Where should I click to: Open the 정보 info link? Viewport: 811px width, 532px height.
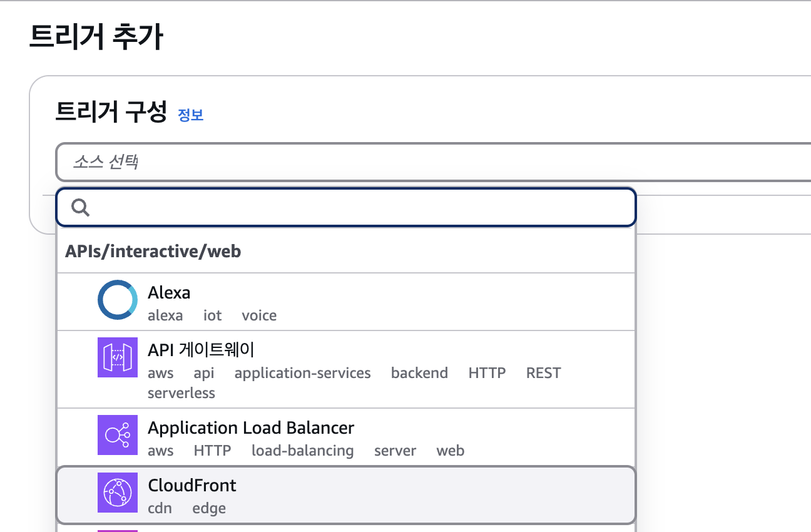pos(191,115)
